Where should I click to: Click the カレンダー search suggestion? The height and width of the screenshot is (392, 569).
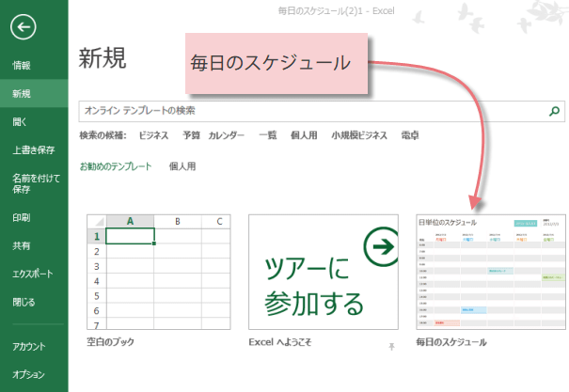click(x=227, y=135)
